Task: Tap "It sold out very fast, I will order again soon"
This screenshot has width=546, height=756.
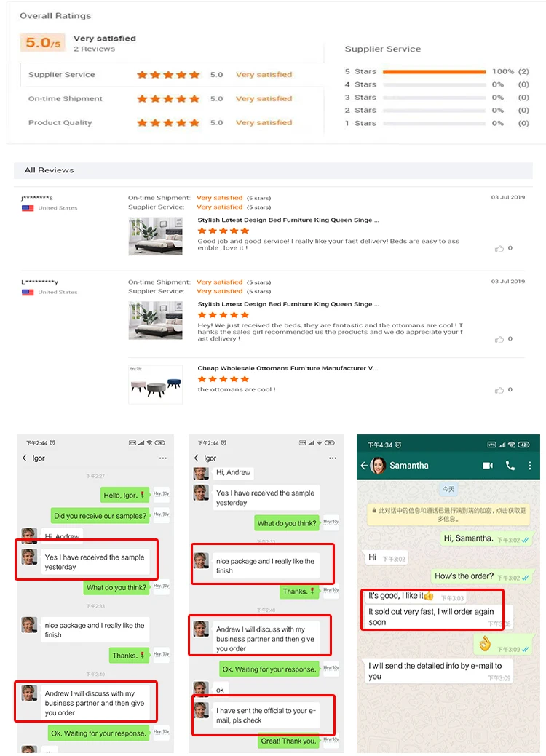Action: click(438, 617)
